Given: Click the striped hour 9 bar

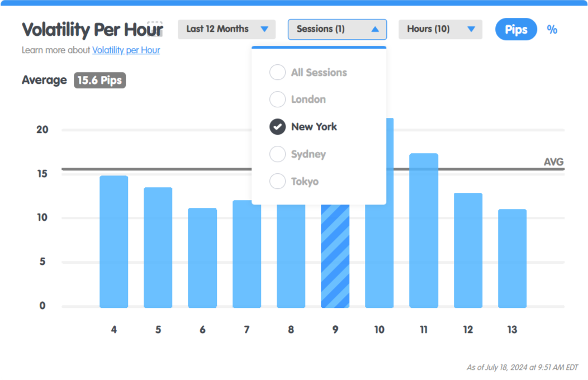Looking at the screenshot, I should pos(335,256).
